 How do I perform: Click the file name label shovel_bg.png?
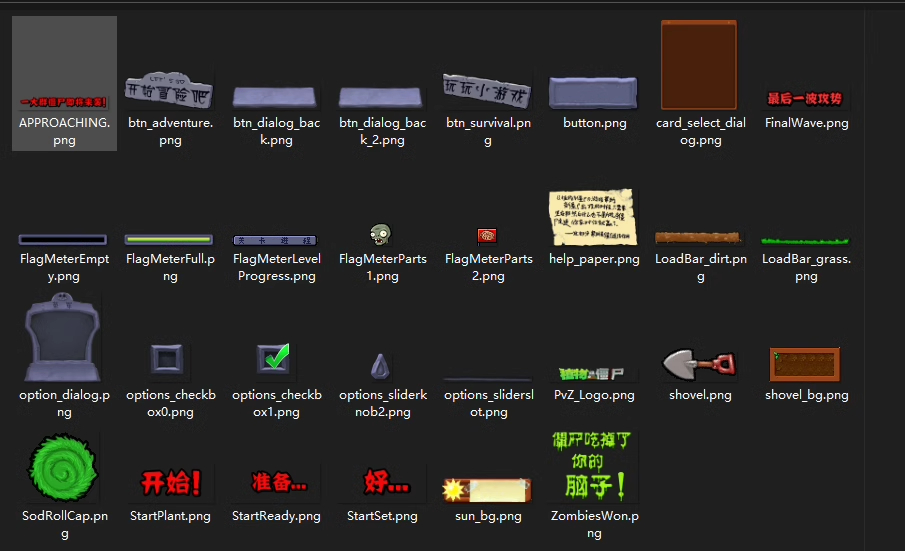(x=806, y=395)
